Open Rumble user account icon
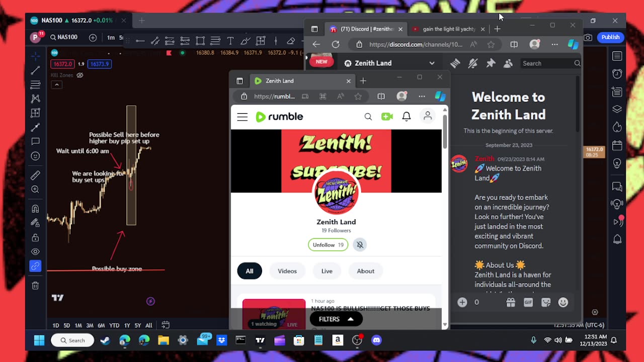This screenshot has width=644, height=362. [428, 116]
